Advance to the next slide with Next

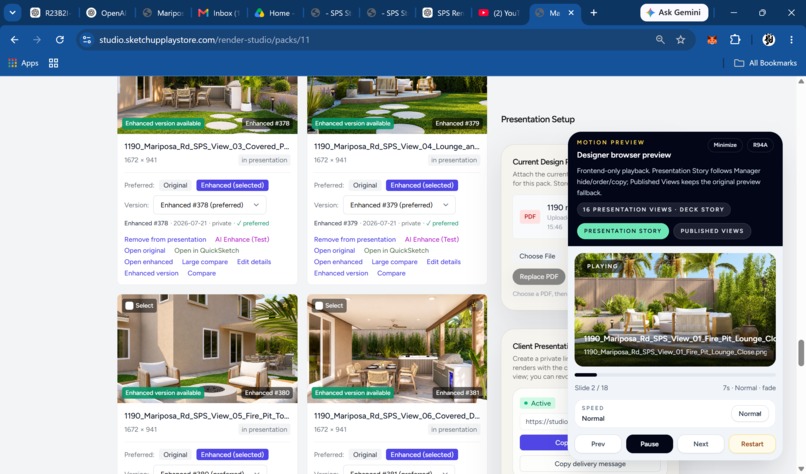pos(701,444)
